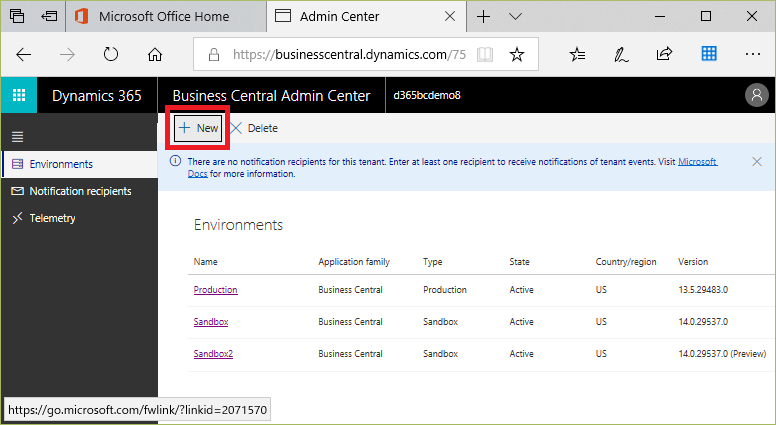Click the Name column header
The width and height of the screenshot is (776, 425).
[205, 262]
